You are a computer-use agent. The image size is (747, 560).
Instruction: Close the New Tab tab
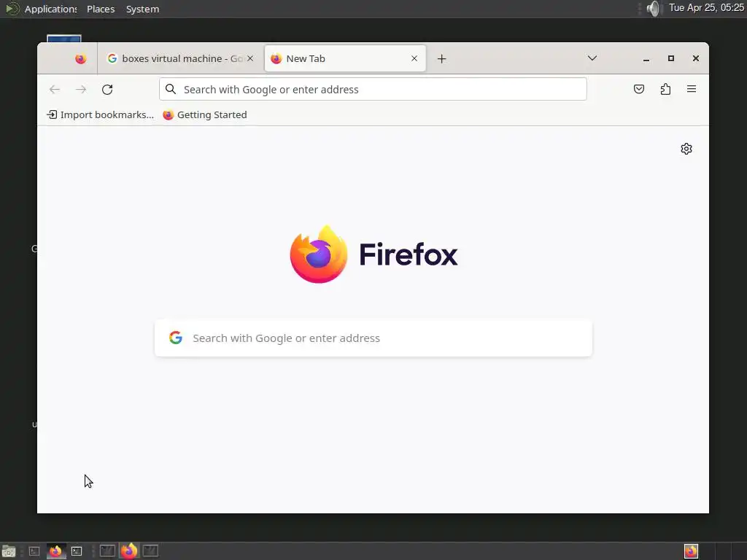[x=414, y=58]
